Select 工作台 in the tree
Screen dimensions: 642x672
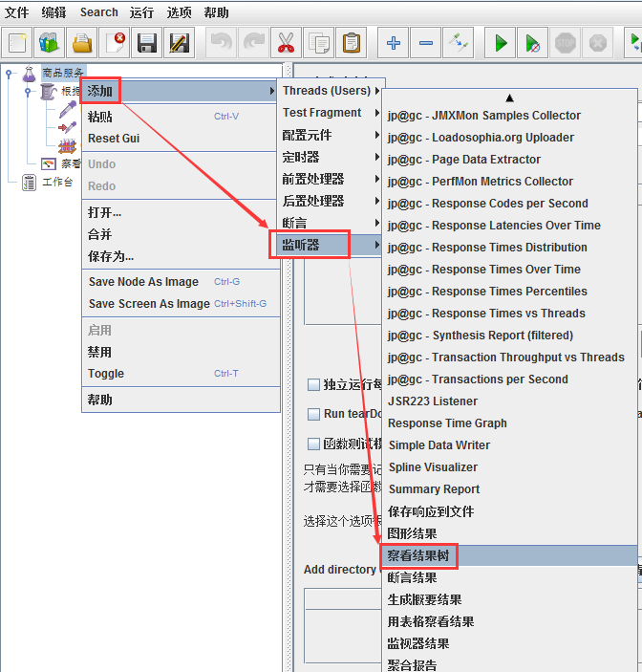(56, 183)
